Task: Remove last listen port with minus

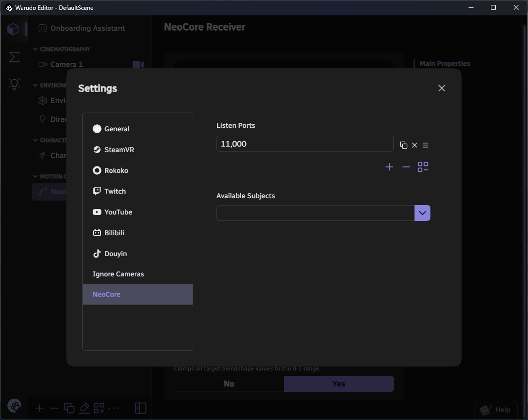Action: pyautogui.click(x=406, y=167)
